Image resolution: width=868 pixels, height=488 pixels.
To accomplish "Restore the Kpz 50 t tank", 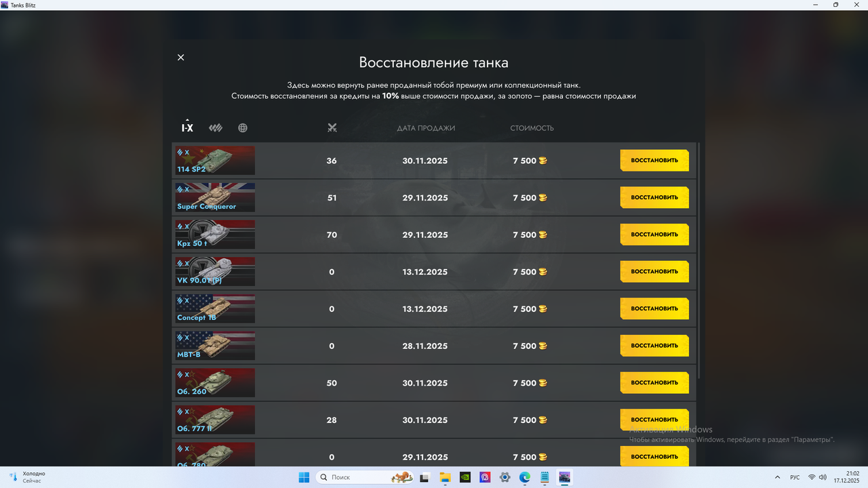I will tap(654, 235).
